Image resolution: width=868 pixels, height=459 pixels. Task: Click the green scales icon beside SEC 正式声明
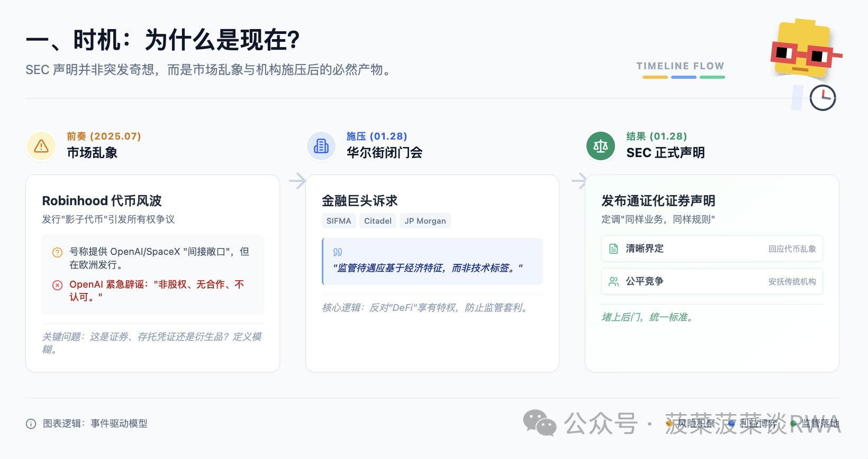pos(601,146)
